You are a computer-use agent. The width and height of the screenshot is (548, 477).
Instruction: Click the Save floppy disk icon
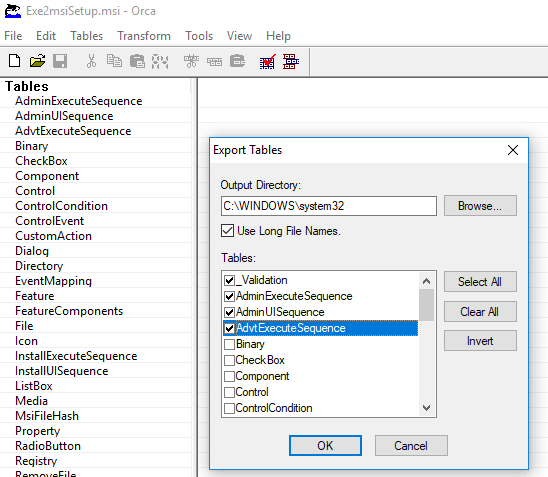click(60, 61)
